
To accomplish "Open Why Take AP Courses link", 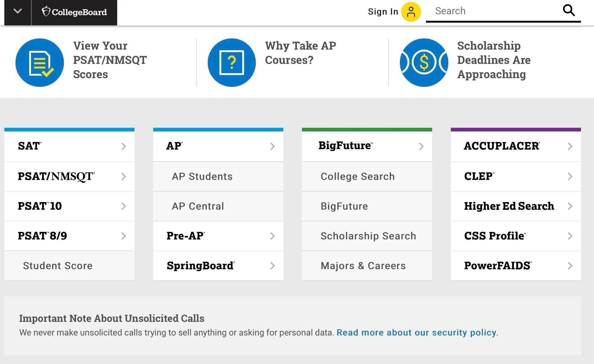I will pos(300,53).
